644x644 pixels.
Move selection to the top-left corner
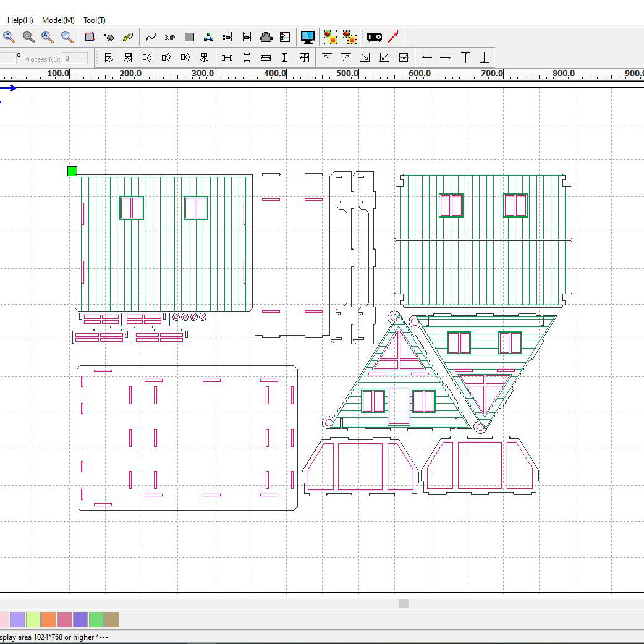[327, 58]
